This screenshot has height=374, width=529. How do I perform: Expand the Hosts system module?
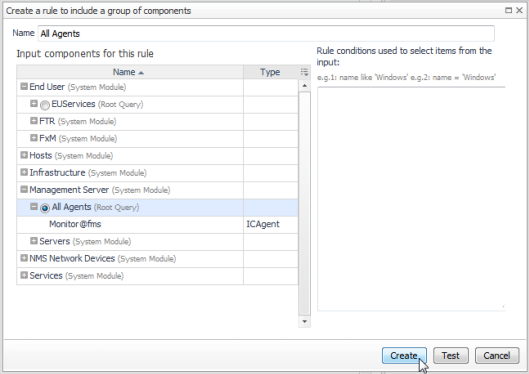click(24, 155)
